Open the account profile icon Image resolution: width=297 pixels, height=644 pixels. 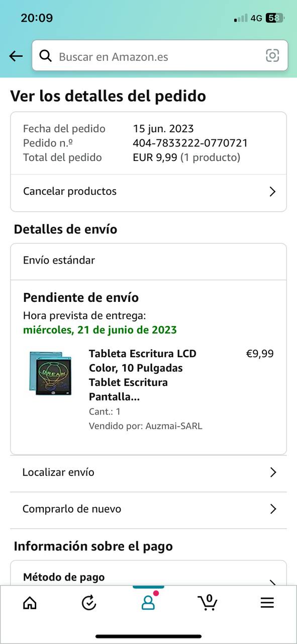(x=148, y=602)
